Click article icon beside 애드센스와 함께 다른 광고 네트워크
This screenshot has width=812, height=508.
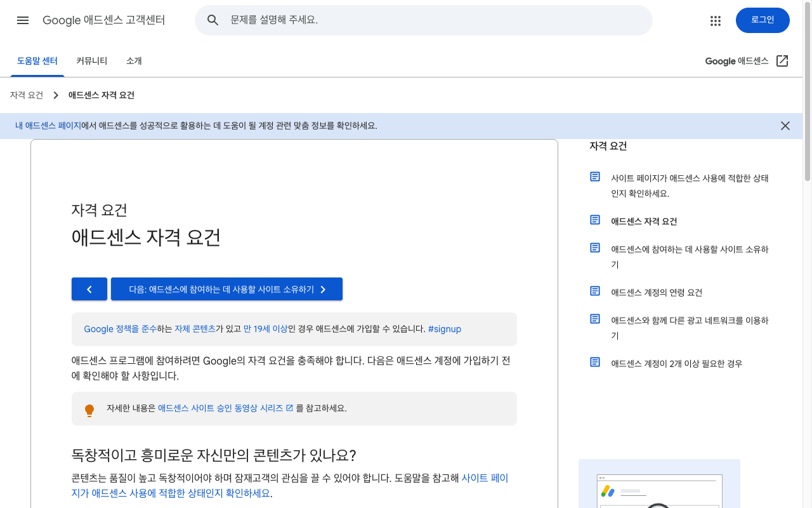coord(595,319)
